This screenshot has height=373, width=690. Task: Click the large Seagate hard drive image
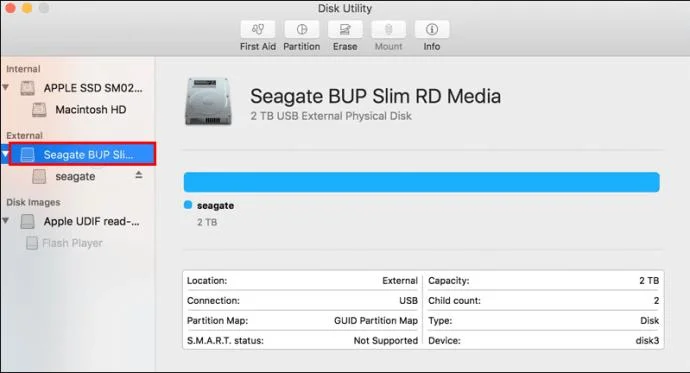coord(208,101)
